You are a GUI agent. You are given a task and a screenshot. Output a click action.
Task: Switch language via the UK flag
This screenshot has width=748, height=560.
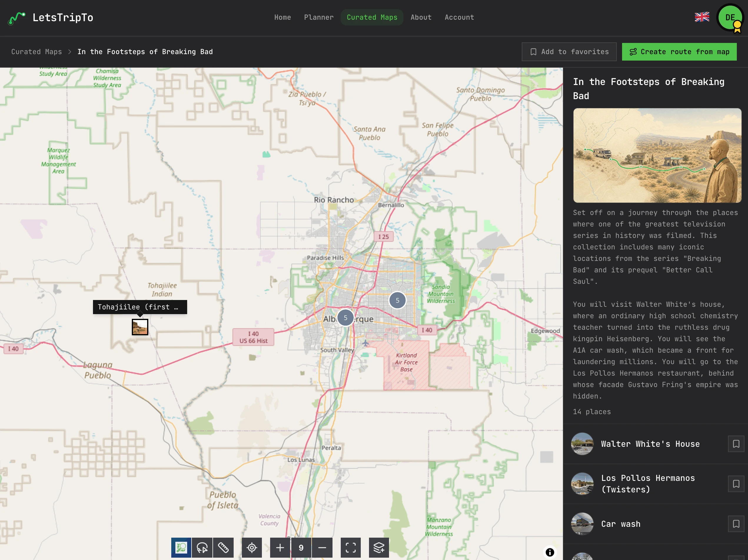(702, 17)
